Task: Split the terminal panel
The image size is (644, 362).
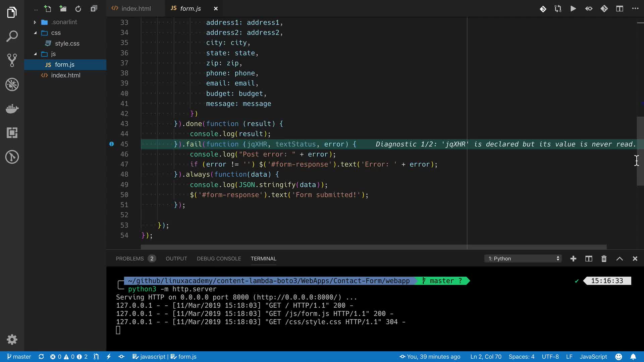Action: point(589,259)
